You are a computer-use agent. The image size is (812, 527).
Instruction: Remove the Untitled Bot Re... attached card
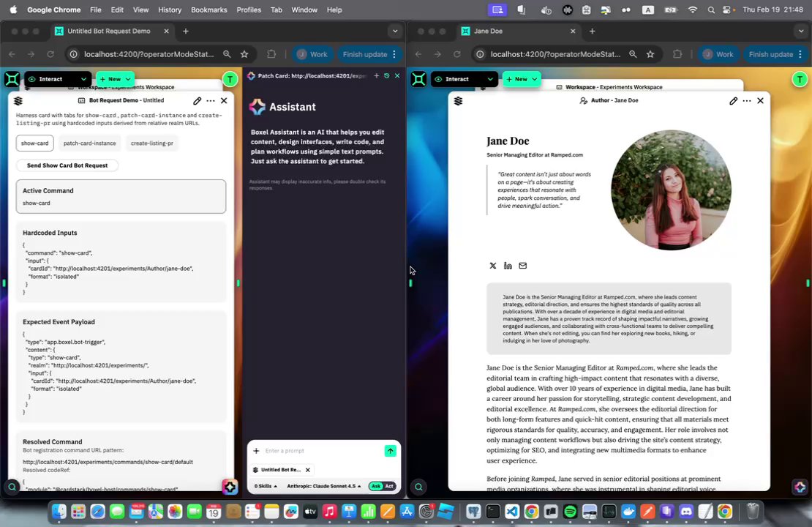click(307, 470)
